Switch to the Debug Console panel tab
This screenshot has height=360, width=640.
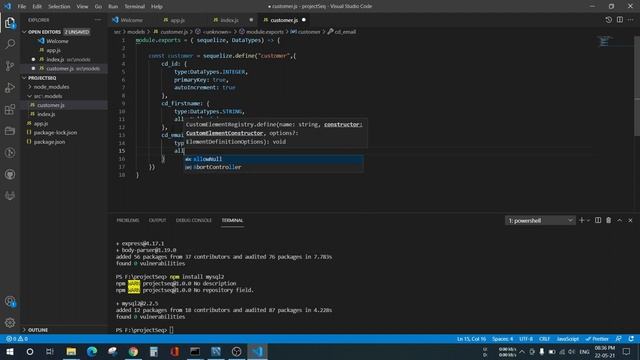(193, 220)
